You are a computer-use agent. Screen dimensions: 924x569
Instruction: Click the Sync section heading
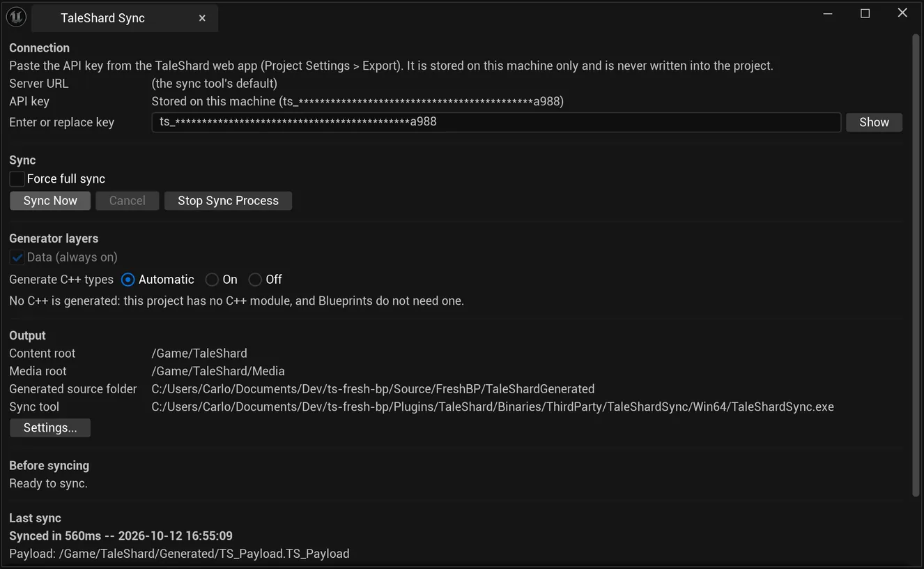tap(22, 160)
